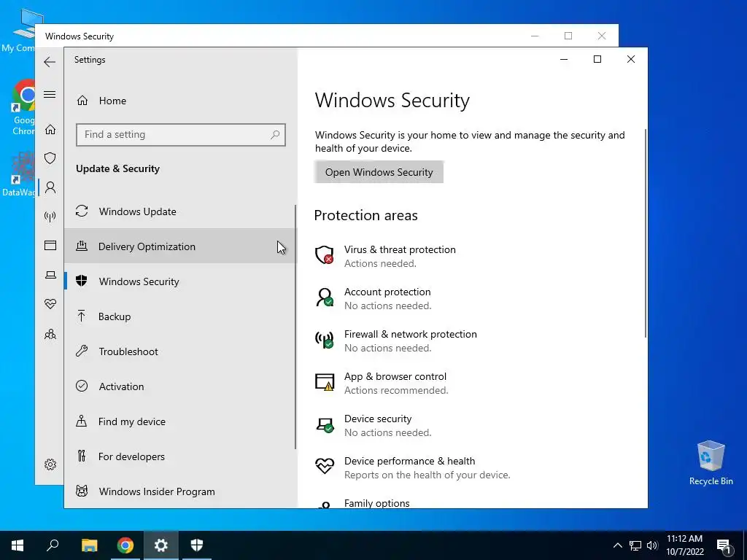This screenshot has height=560, width=747.
Task: Show hidden system tray icons
Action: 617,545
